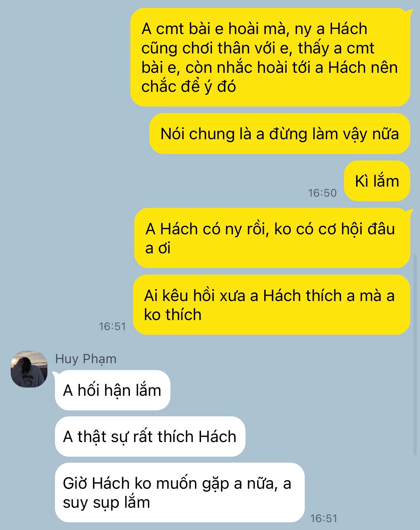420x530 pixels.
Task: Click the 16:51 timestamp after Huy Phạm's last message
Action: tap(324, 518)
